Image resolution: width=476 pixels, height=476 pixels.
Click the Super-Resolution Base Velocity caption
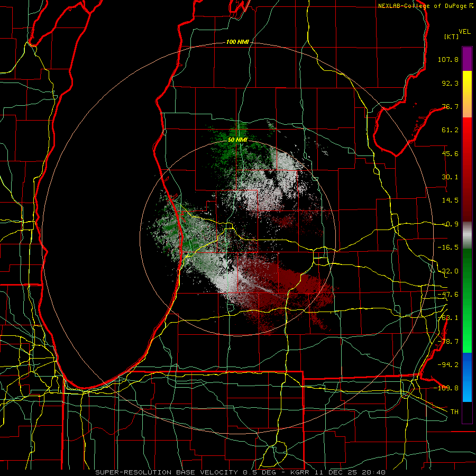coord(241,472)
